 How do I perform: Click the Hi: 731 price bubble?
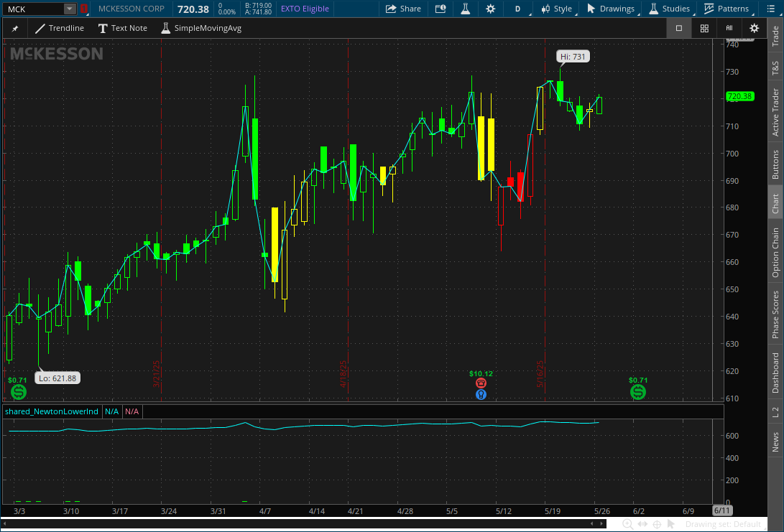click(573, 57)
